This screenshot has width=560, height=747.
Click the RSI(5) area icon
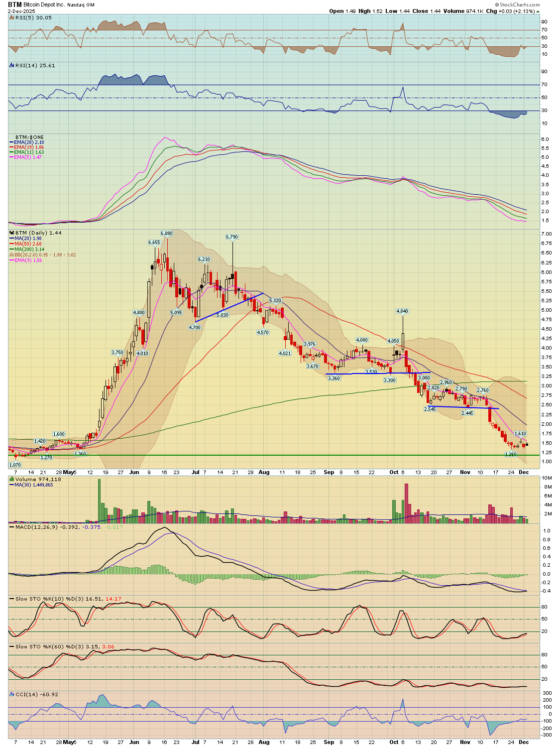[x=12, y=18]
